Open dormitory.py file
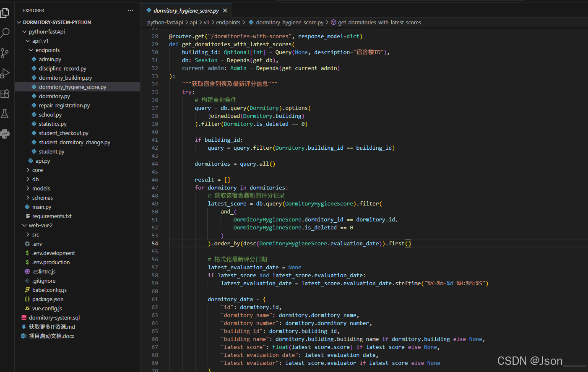The width and height of the screenshot is (588, 372). coord(78,96)
